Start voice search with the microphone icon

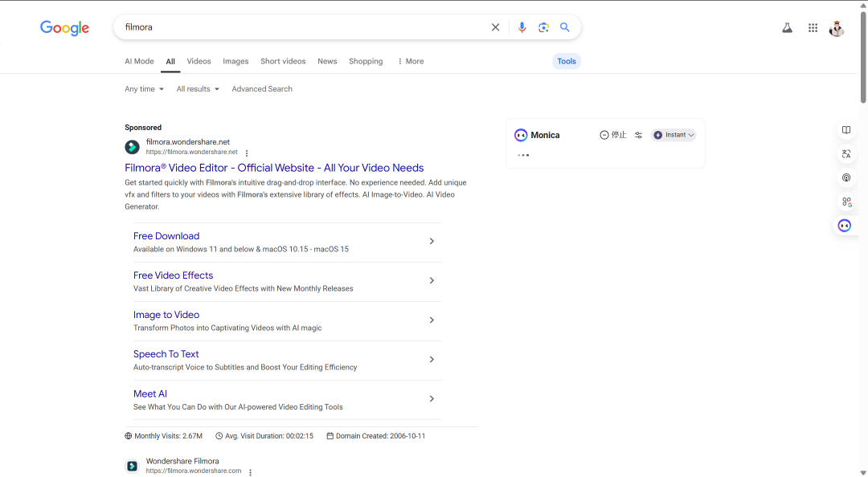click(522, 27)
